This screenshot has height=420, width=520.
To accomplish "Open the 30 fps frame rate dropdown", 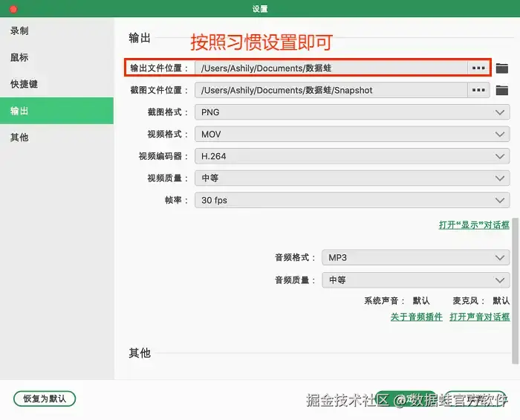I will (352, 200).
